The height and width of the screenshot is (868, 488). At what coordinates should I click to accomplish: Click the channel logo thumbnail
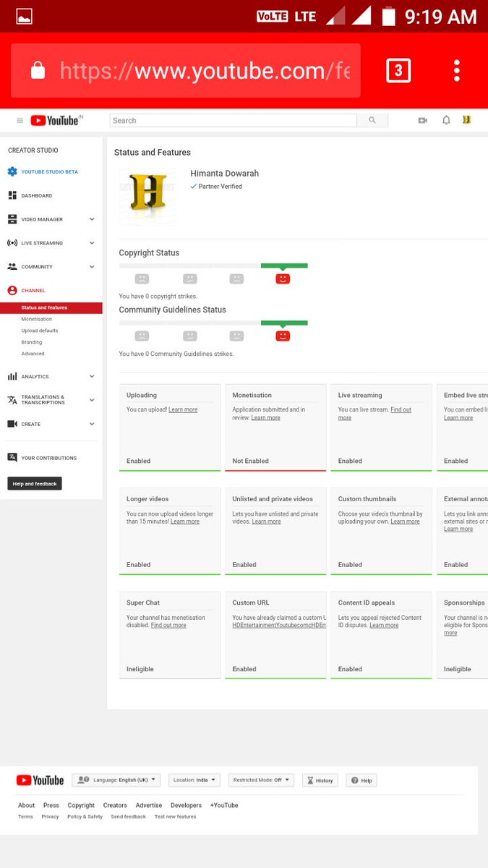coord(147,196)
